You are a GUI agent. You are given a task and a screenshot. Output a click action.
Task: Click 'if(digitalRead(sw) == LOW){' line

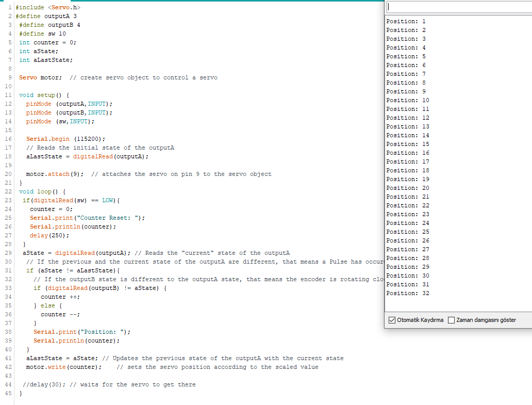tap(71, 201)
